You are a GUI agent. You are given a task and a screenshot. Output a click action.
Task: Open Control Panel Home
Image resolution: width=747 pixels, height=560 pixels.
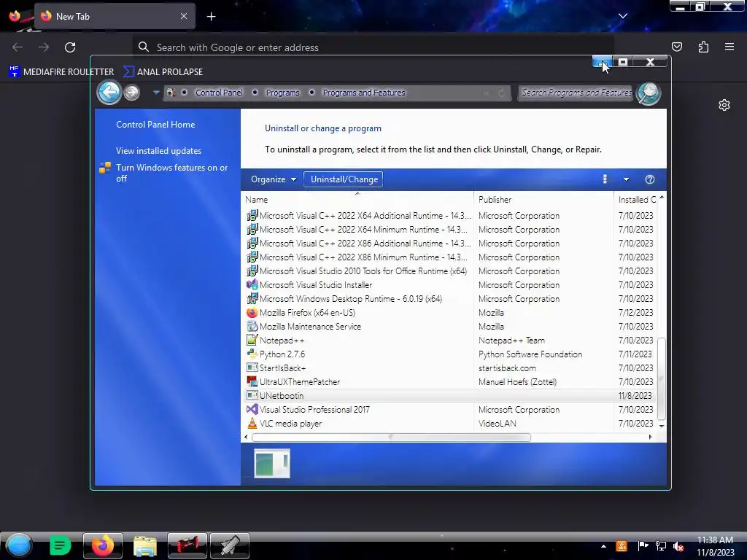coord(155,124)
